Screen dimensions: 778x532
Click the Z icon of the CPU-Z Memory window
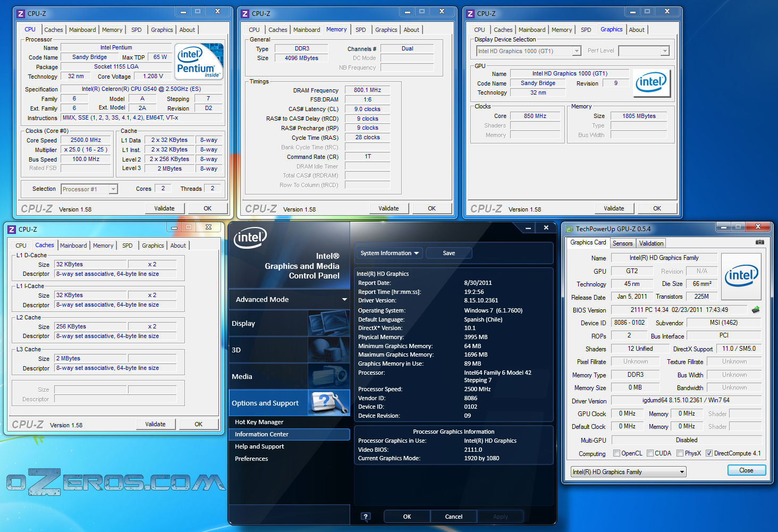tap(244, 13)
